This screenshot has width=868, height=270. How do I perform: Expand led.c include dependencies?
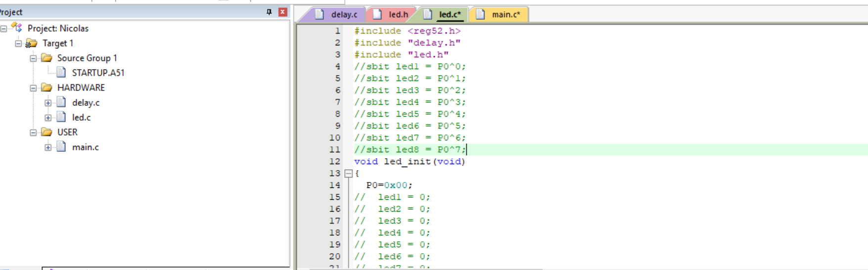click(x=48, y=118)
